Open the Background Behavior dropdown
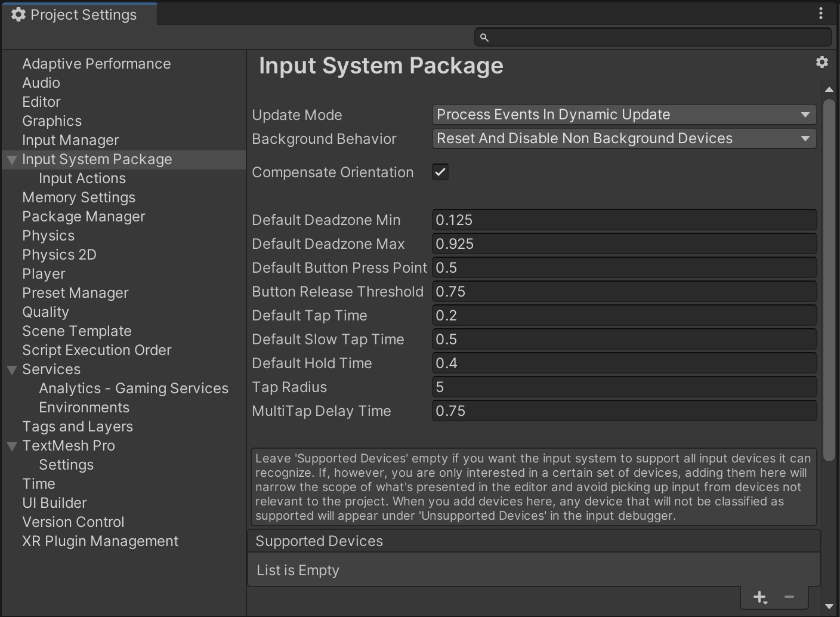 point(624,138)
